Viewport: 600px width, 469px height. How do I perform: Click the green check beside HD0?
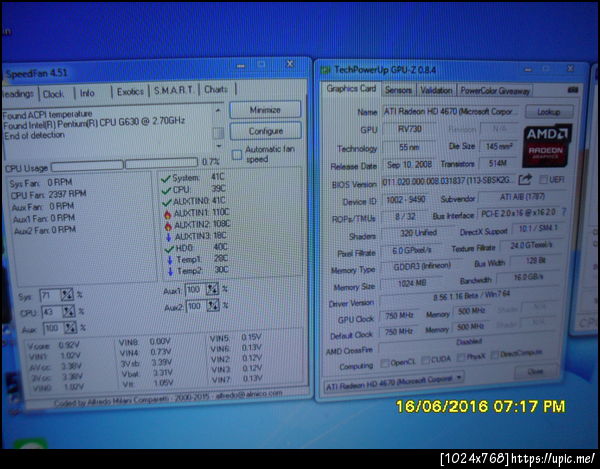(169, 249)
